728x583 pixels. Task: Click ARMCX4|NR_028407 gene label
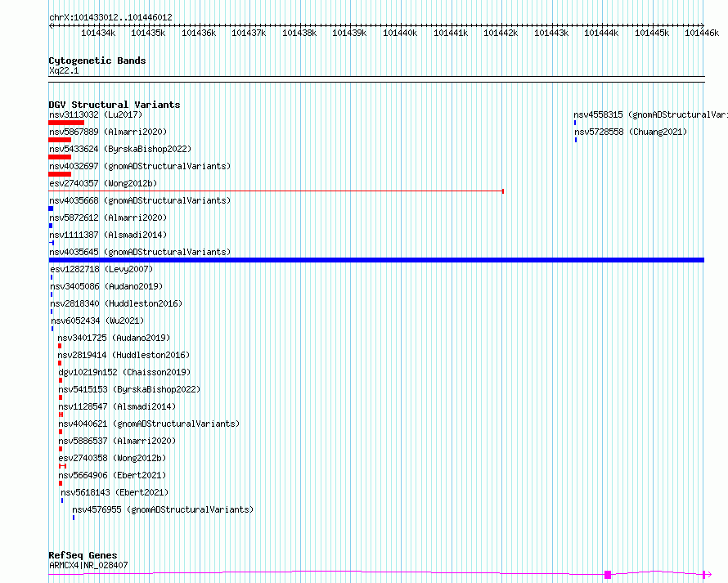point(88,565)
